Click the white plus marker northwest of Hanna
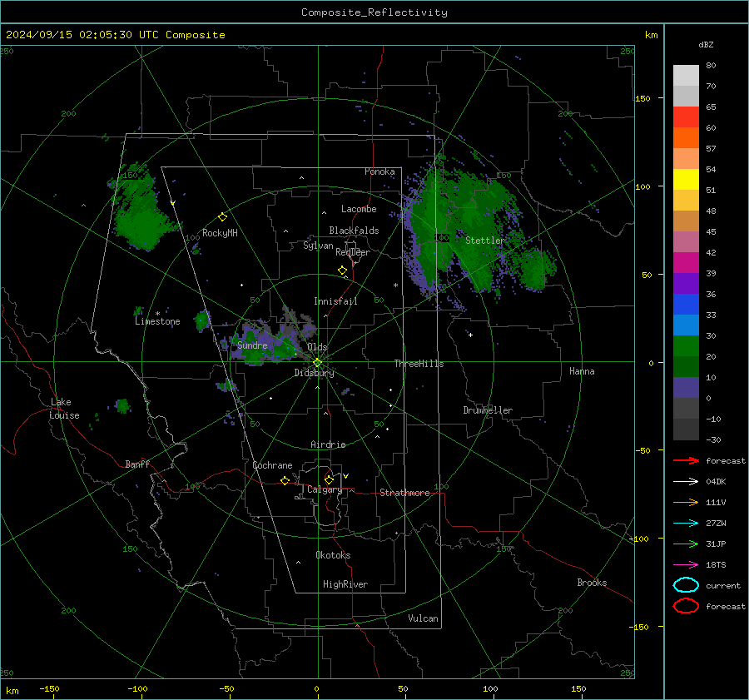The height and width of the screenshot is (700, 749). pyautogui.click(x=470, y=335)
